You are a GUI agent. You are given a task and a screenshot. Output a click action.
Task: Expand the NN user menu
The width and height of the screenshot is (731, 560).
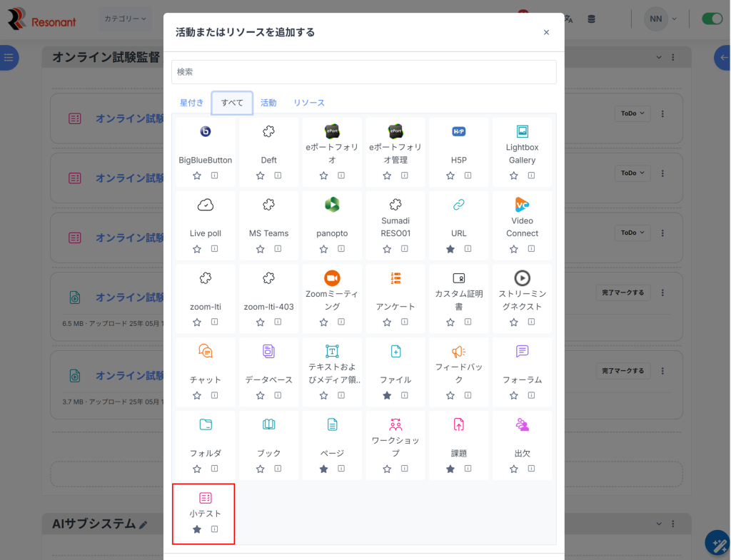click(661, 19)
